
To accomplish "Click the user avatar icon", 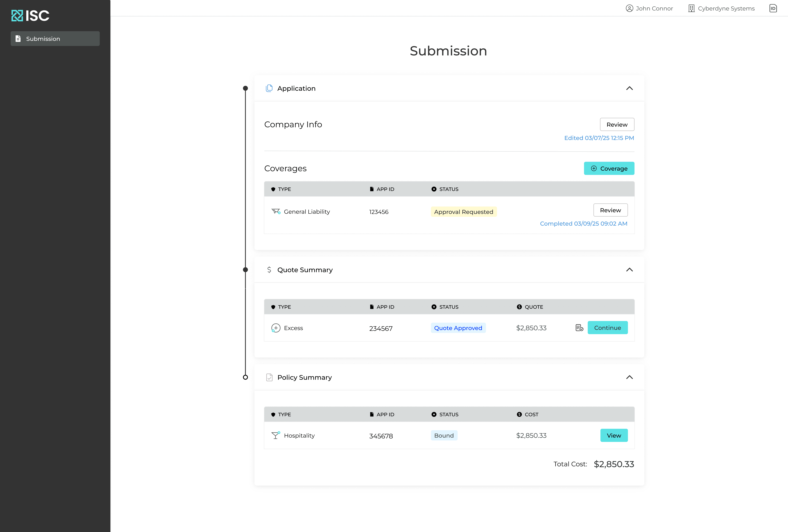I will click(x=629, y=9).
